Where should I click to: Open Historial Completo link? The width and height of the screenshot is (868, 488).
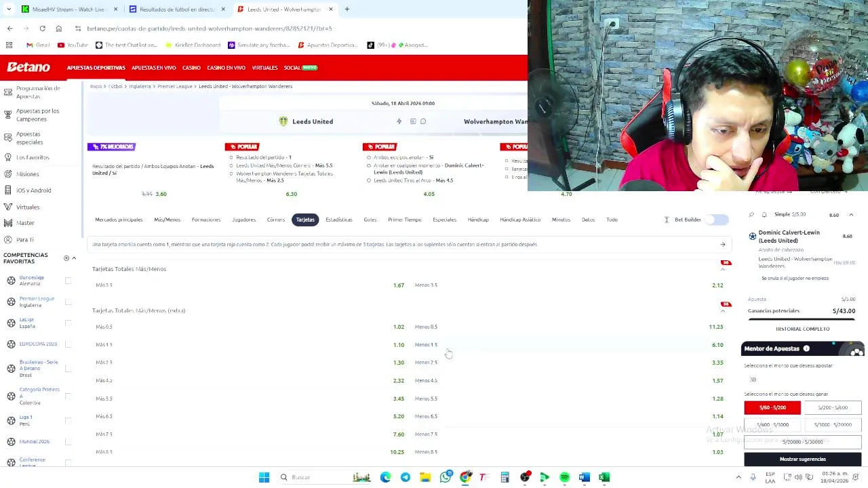[802, 329]
